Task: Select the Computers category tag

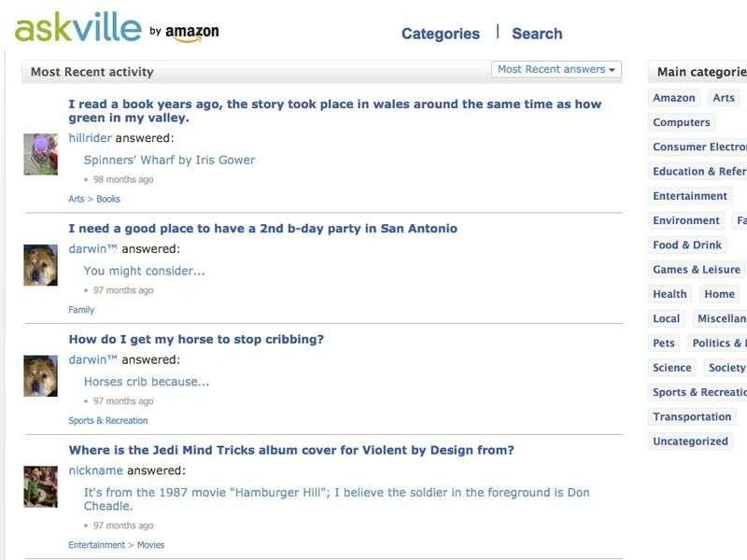Action: (682, 122)
